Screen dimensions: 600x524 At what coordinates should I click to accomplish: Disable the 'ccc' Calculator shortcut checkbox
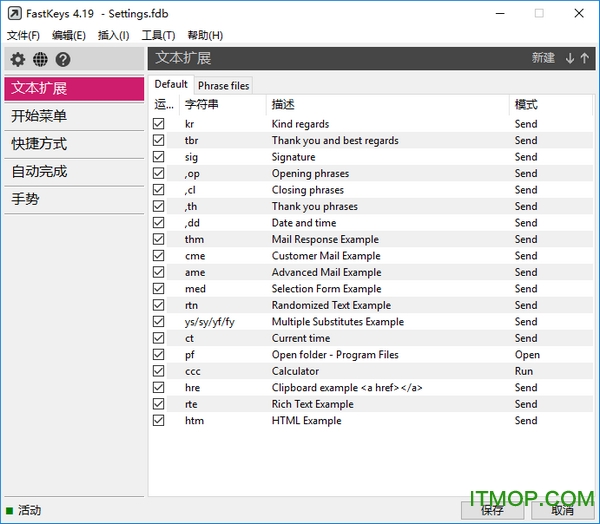click(x=159, y=371)
